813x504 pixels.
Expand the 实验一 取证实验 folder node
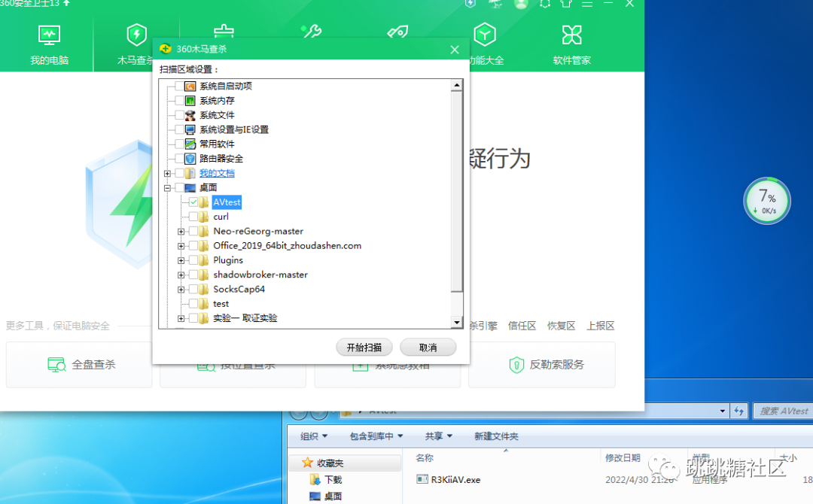[x=181, y=318]
